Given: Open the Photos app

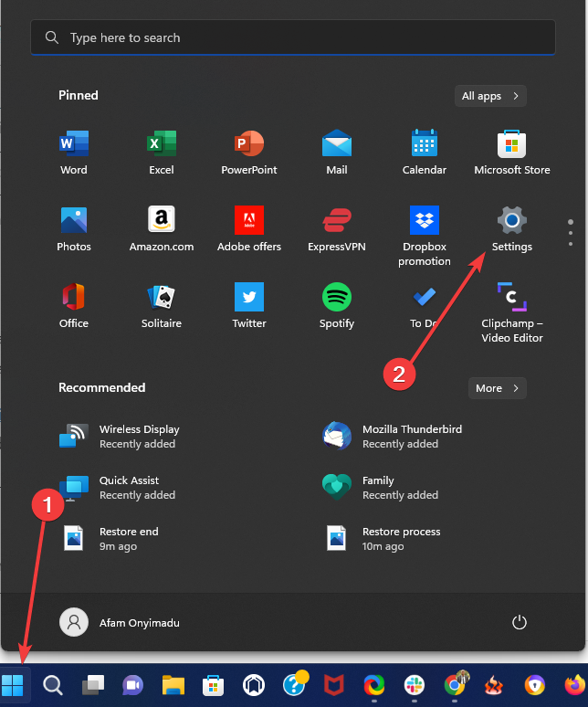Looking at the screenshot, I should pos(74,229).
